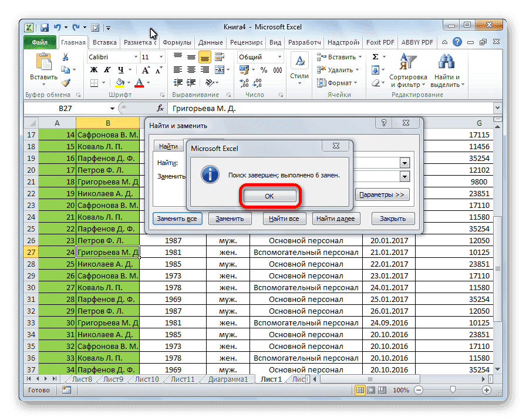This screenshot has width=526, height=420.
Task: Toggle italic formatting on selected text
Action: [107, 69]
